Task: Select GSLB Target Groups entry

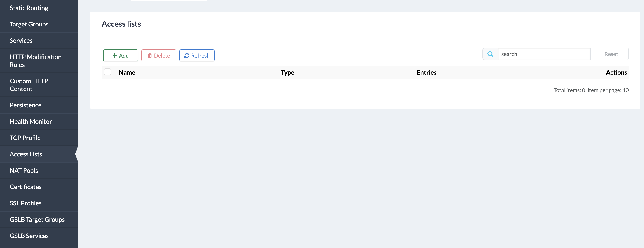Action: [37, 220]
